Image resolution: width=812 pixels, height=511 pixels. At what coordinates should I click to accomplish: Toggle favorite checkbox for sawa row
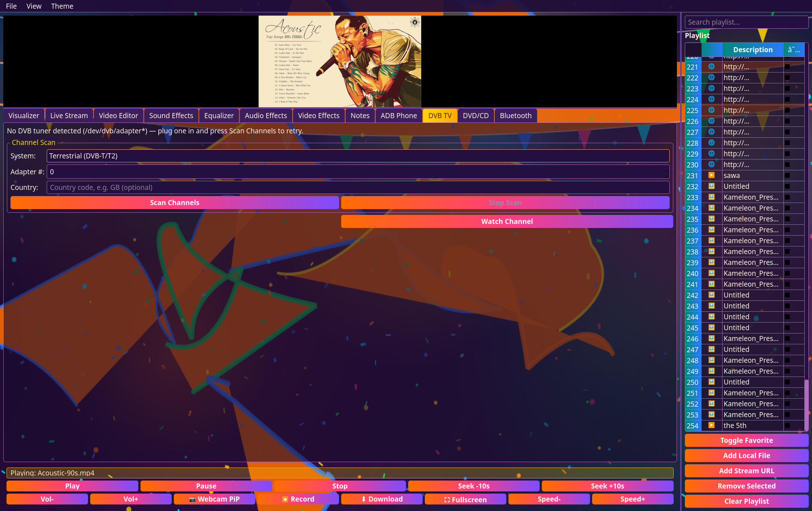pyautogui.click(x=787, y=175)
